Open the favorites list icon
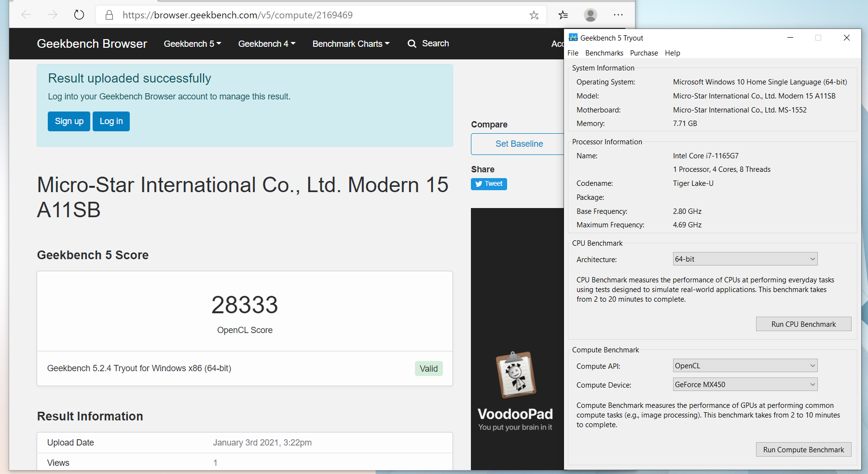Viewport: 868px width, 474px height. pos(563,15)
